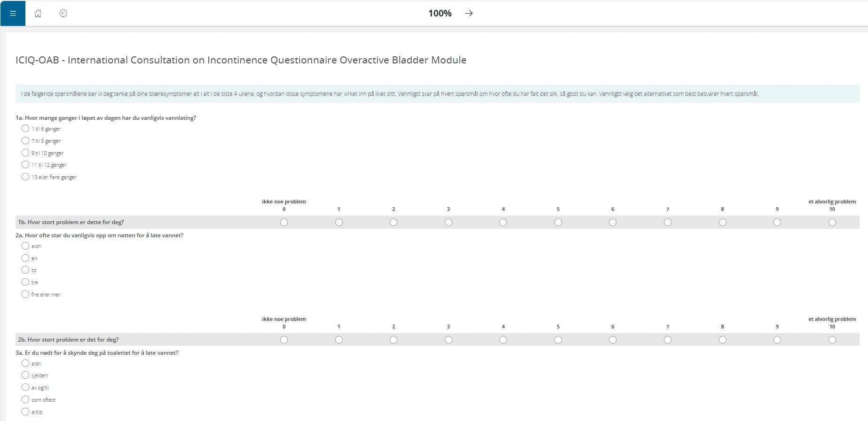
Task: Choose '9 til 10 ganger' radio button
Action: [x=25, y=153]
